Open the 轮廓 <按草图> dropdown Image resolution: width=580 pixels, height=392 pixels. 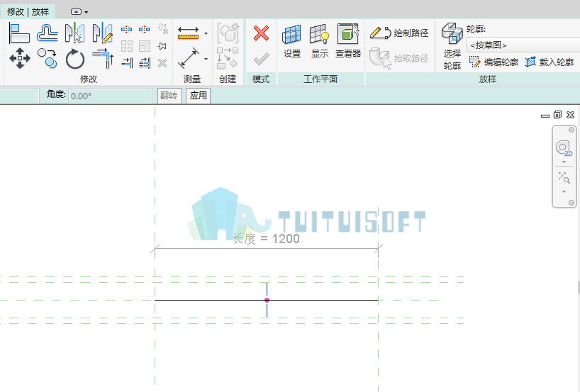523,45
